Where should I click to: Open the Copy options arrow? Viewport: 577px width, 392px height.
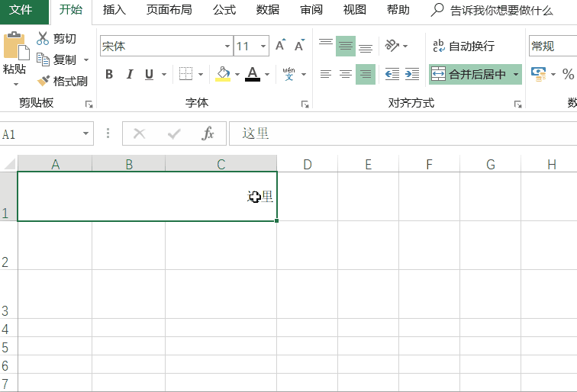(86, 59)
